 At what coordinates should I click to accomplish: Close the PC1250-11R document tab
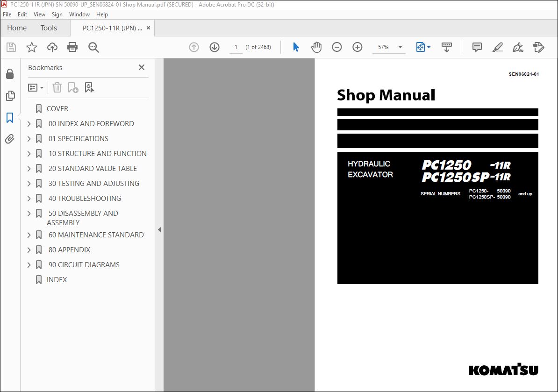149,28
